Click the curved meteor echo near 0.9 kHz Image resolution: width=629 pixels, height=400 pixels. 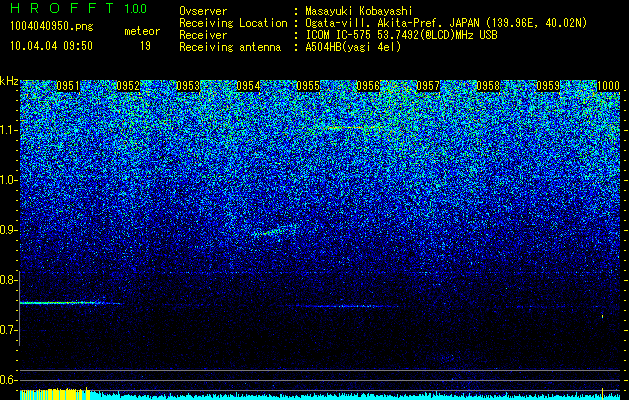pyautogui.click(x=274, y=231)
